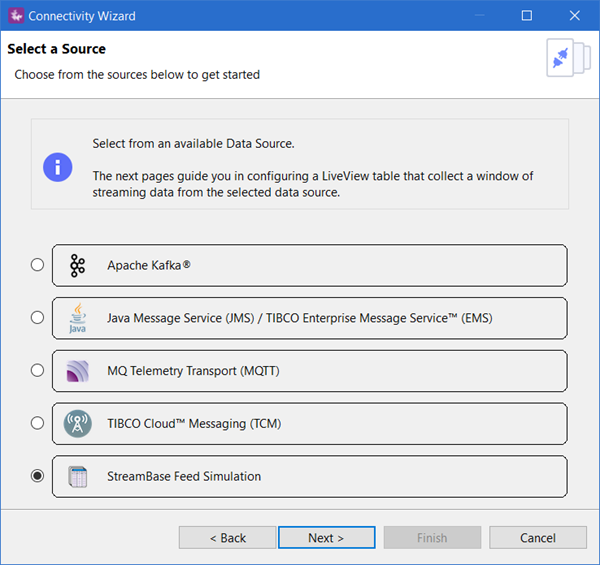Cancel the Connectivity Wizard
The height and width of the screenshot is (565, 600).
(537, 538)
